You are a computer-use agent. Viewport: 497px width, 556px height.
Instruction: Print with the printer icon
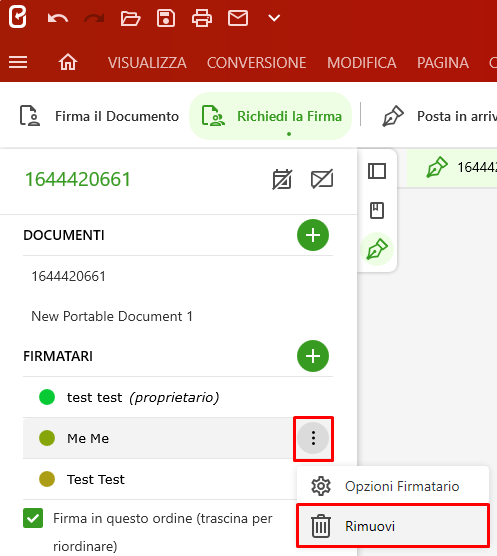coord(202,18)
